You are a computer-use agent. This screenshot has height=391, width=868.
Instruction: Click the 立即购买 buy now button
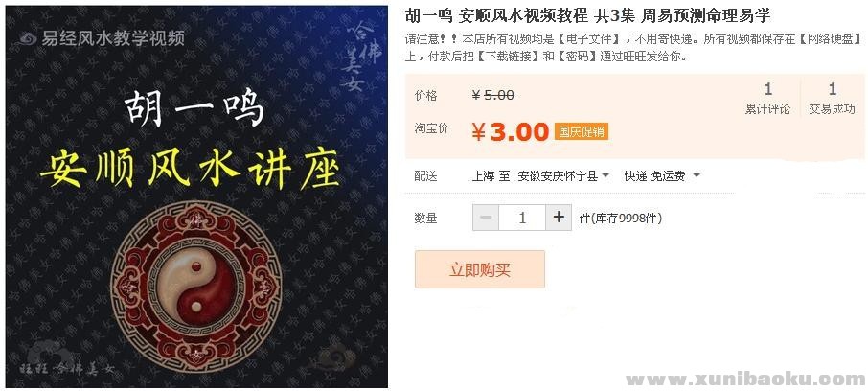(480, 269)
